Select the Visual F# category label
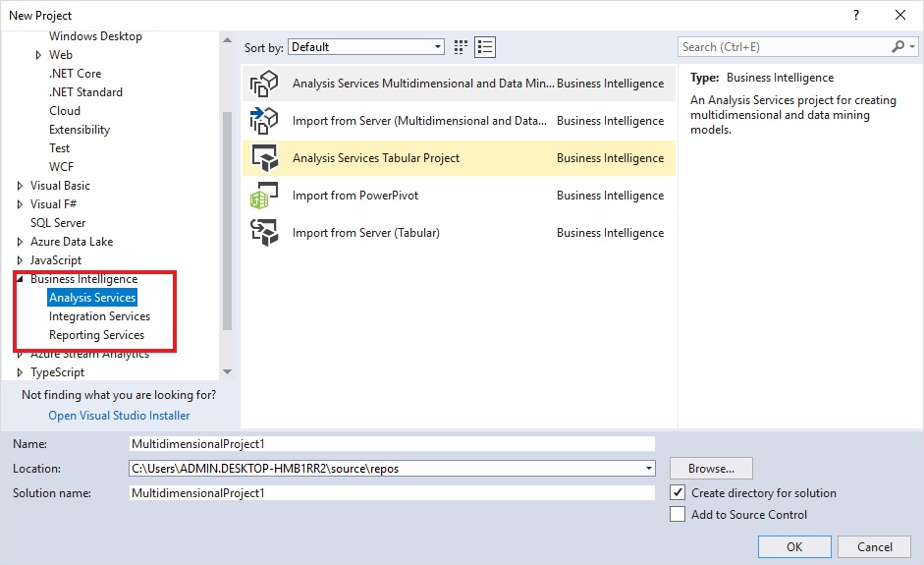Image resolution: width=924 pixels, height=565 pixels. 54,204
